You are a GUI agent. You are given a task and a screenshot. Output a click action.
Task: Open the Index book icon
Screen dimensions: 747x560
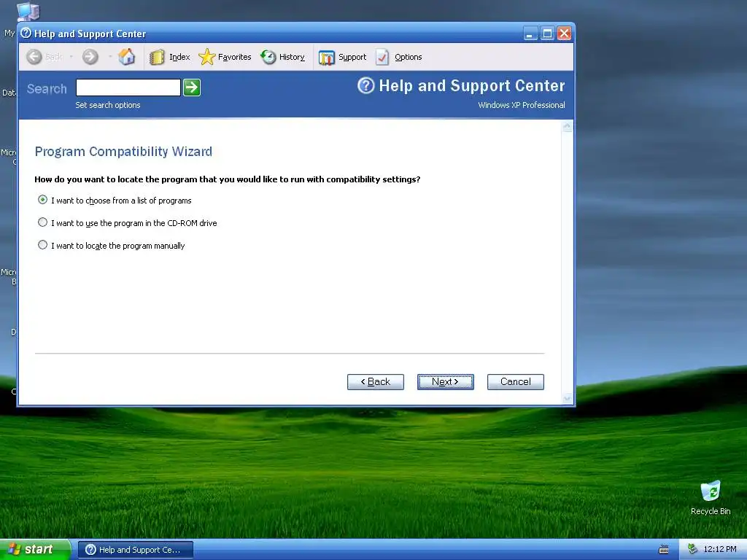point(157,57)
